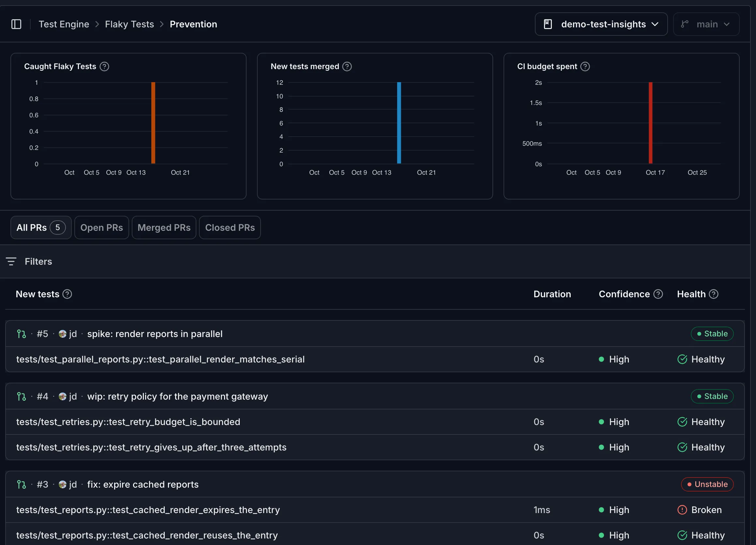Screen dimensions: 756x545
Task: Show help for Caught Flaky Tests
Action: click(104, 66)
